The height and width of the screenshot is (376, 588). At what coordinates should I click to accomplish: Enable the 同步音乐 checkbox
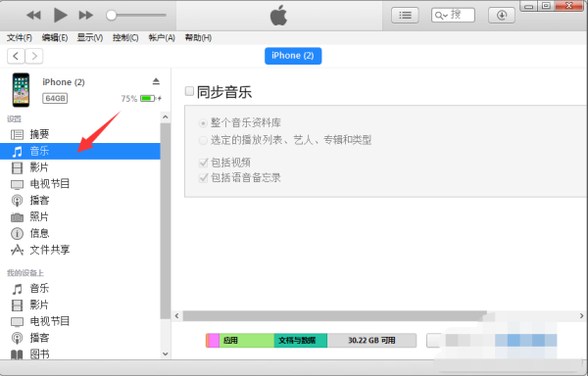[x=189, y=91]
